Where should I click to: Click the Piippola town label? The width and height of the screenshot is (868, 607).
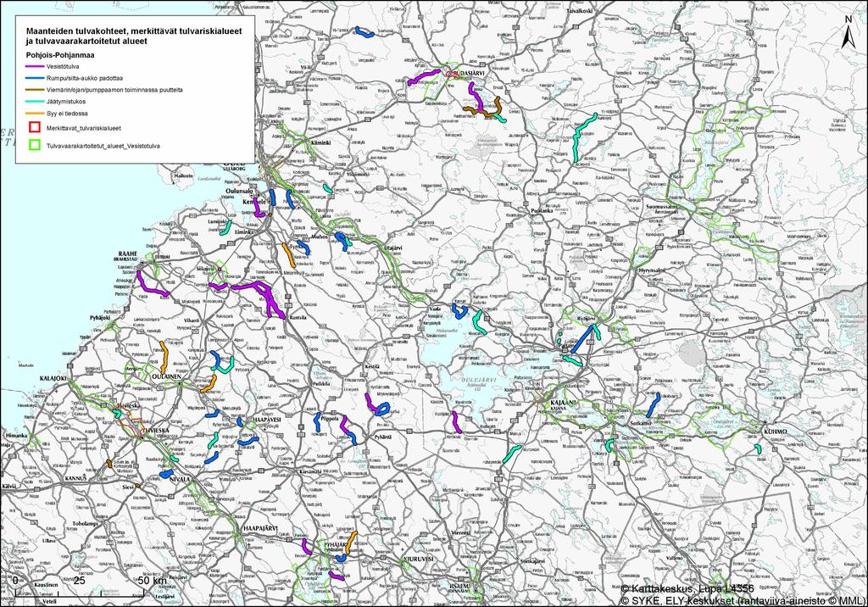coord(330,420)
